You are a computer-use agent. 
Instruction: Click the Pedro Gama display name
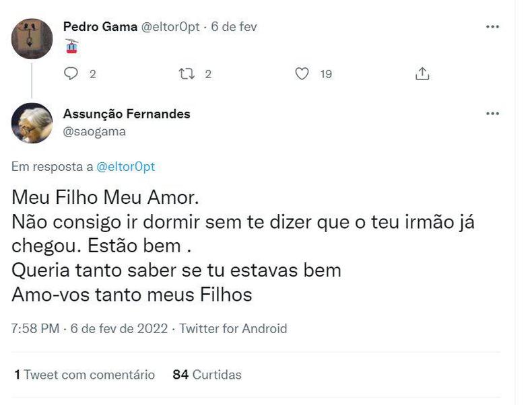coord(99,27)
